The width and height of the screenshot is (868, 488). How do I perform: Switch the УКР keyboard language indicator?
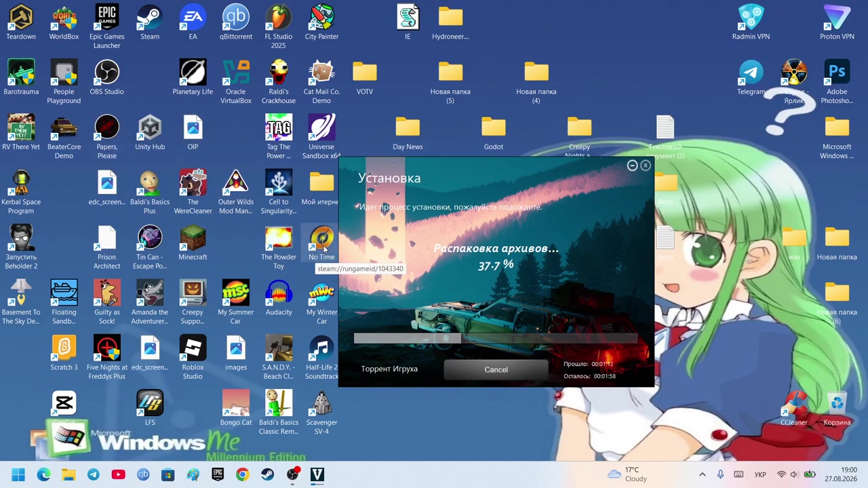760,474
